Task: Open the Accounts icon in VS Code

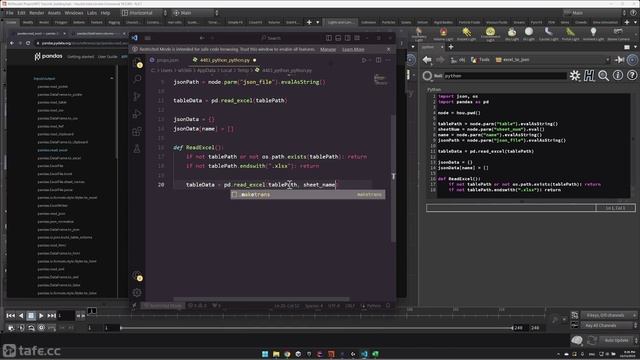Action: pyautogui.click(x=137, y=276)
